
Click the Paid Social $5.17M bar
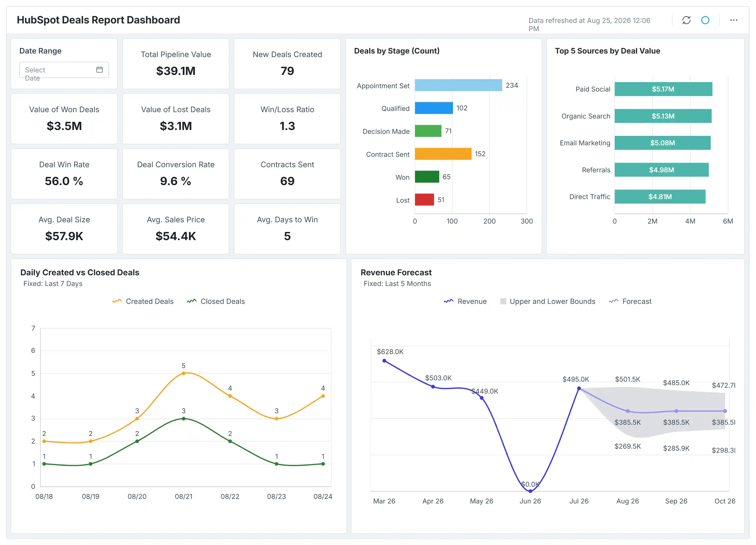click(663, 89)
